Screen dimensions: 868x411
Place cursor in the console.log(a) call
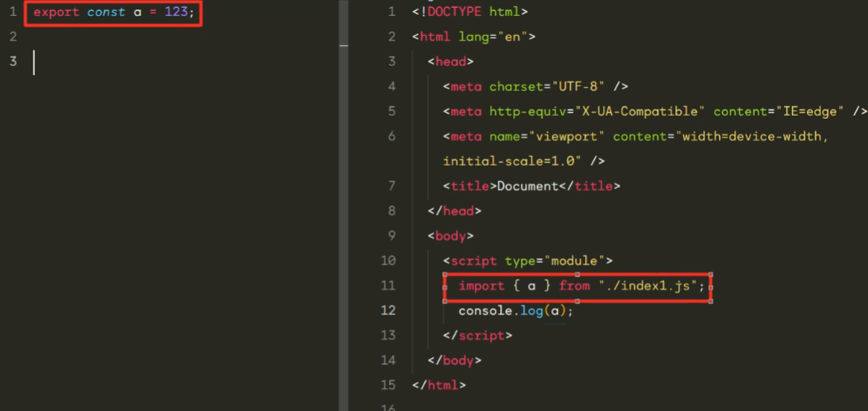[515, 310]
